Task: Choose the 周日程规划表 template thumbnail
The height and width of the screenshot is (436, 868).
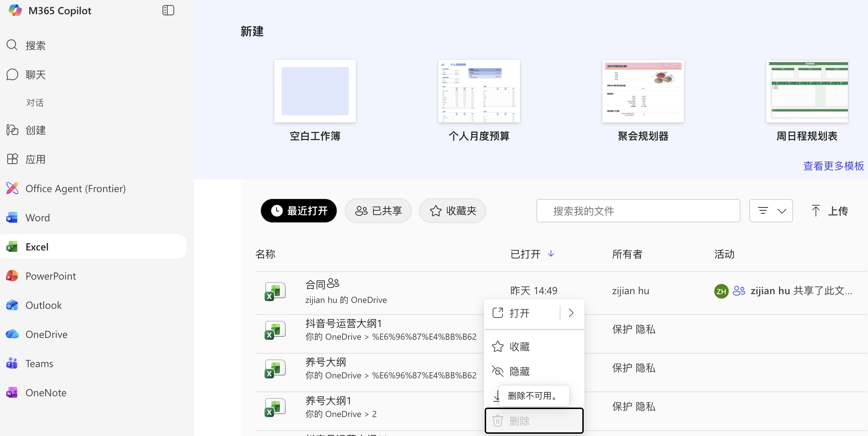Action: [x=807, y=91]
